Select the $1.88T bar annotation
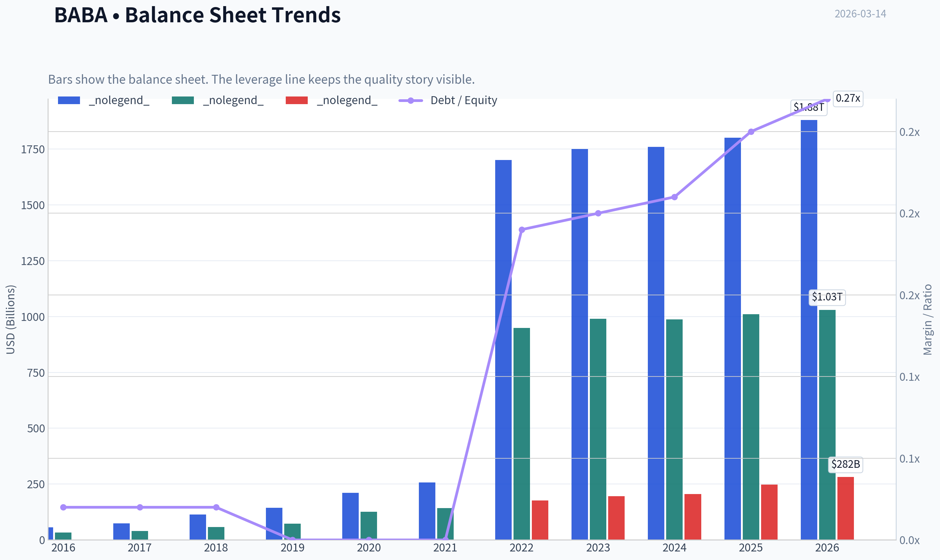Image resolution: width=940 pixels, height=560 pixels. tap(809, 107)
